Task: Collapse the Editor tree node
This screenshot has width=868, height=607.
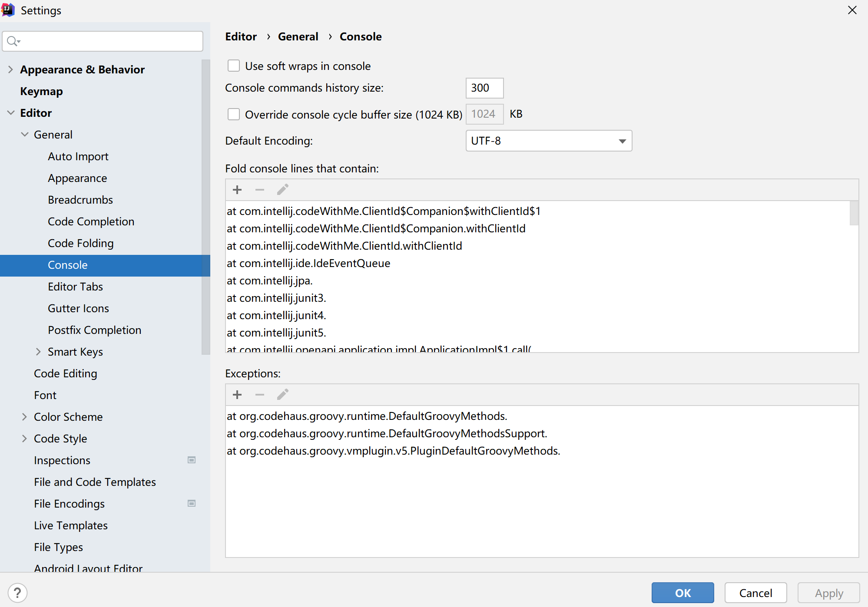Action: click(10, 113)
